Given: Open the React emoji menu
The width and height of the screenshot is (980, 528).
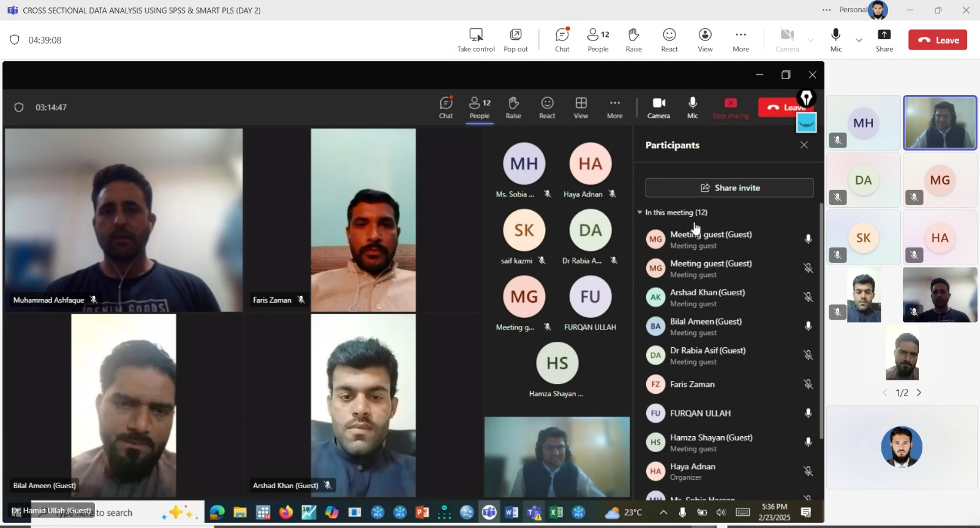Looking at the screenshot, I should coord(669,40).
